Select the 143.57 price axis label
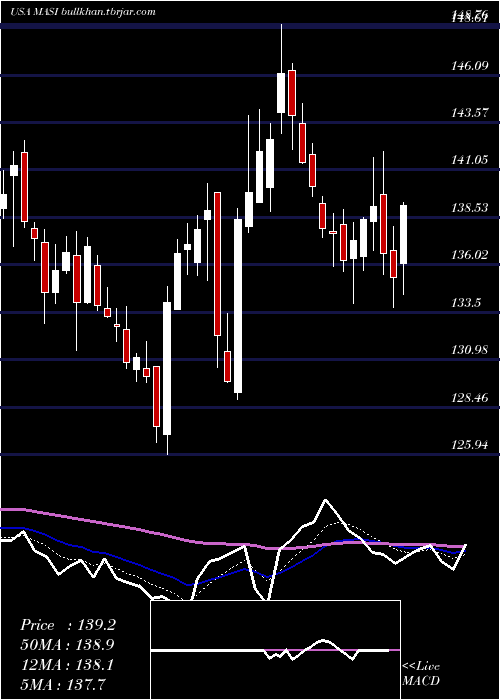Image resolution: width=500 pixels, height=700 pixels. click(469, 113)
